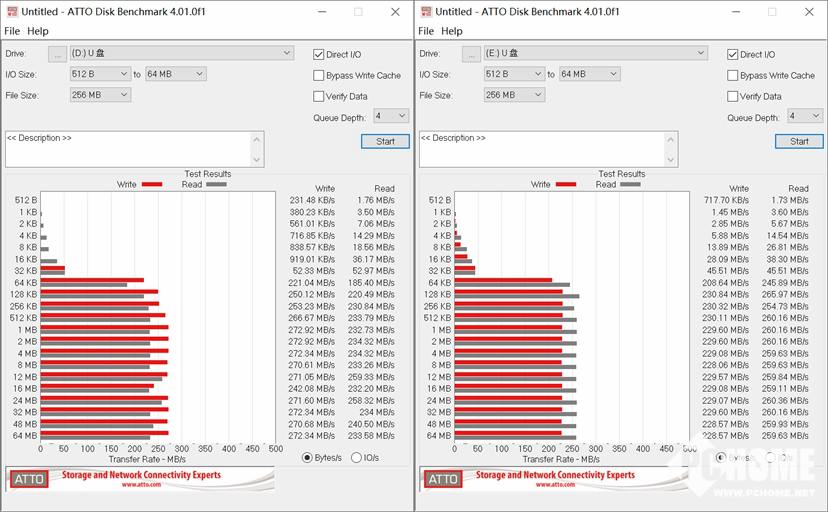Select IO/s radio button in left window
The height and width of the screenshot is (512, 828).
356,458
